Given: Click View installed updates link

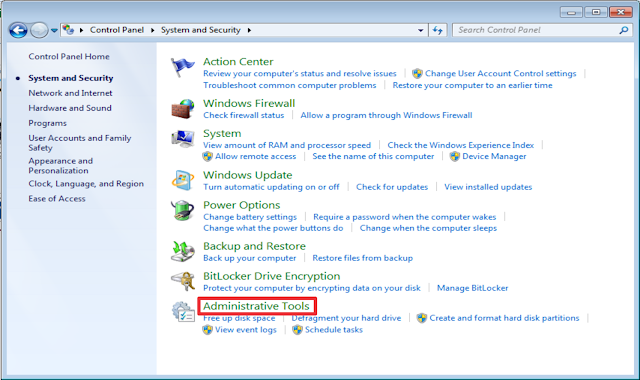Looking at the screenshot, I should pyautogui.click(x=488, y=187).
